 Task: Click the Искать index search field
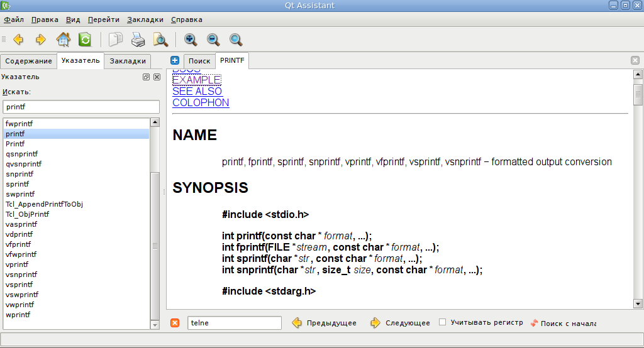tap(81, 107)
